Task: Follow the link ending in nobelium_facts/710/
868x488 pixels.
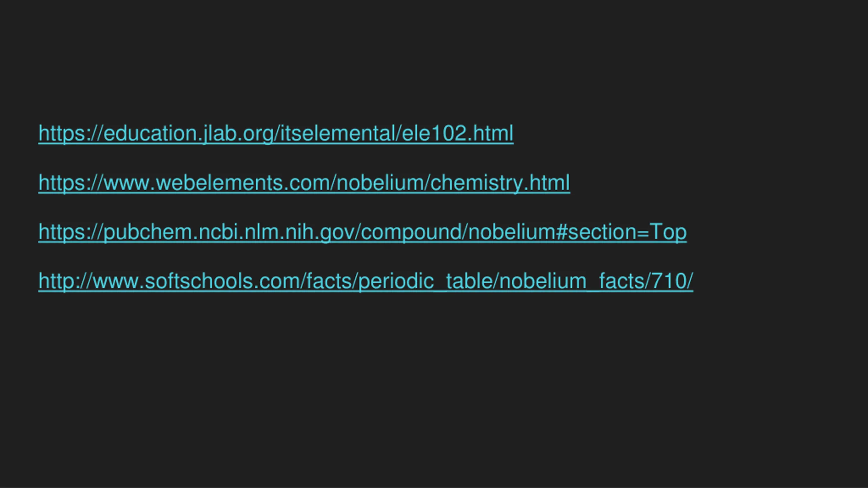Action: click(366, 281)
